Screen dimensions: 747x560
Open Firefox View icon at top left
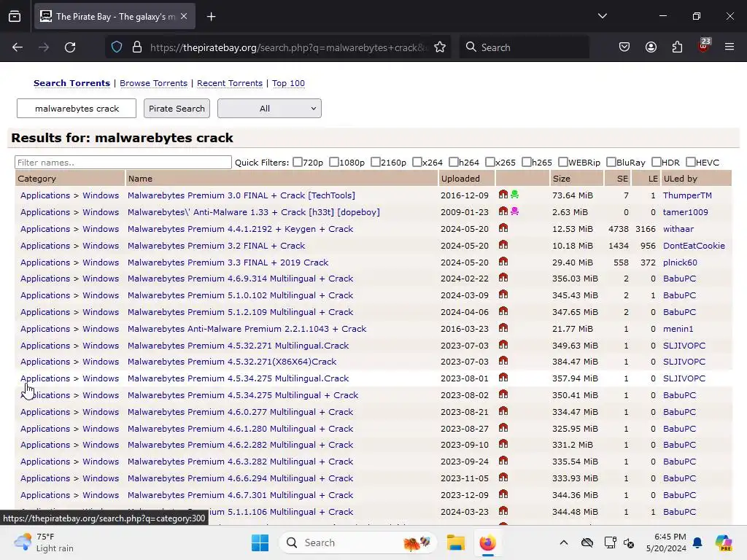point(15,17)
